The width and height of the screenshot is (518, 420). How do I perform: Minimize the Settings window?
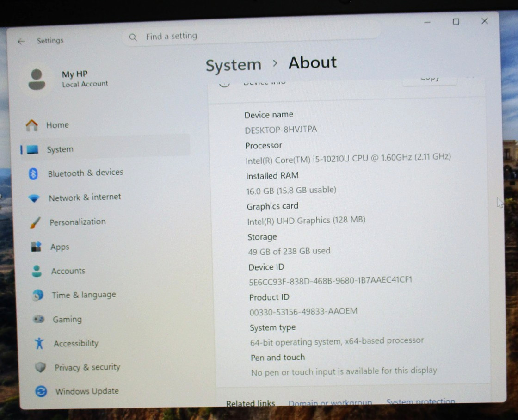427,22
